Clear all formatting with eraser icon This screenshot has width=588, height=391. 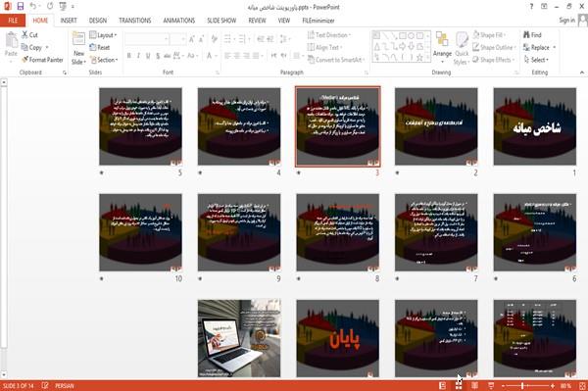click(214, 39)
